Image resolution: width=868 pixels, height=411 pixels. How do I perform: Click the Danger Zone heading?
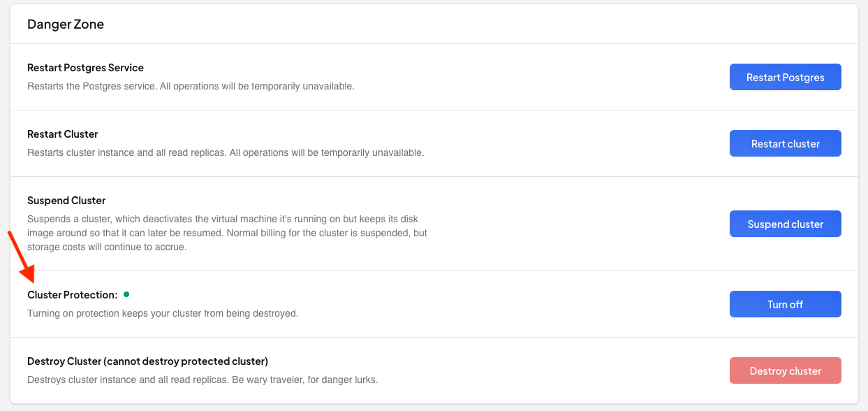[66, 24]
